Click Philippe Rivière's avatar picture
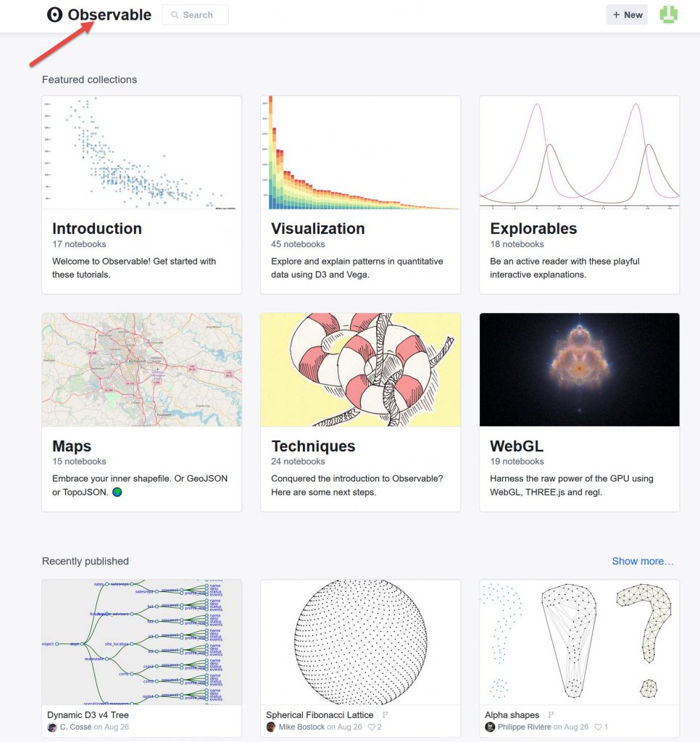Viewport: 700px width, 742px height. click(490, 727)
